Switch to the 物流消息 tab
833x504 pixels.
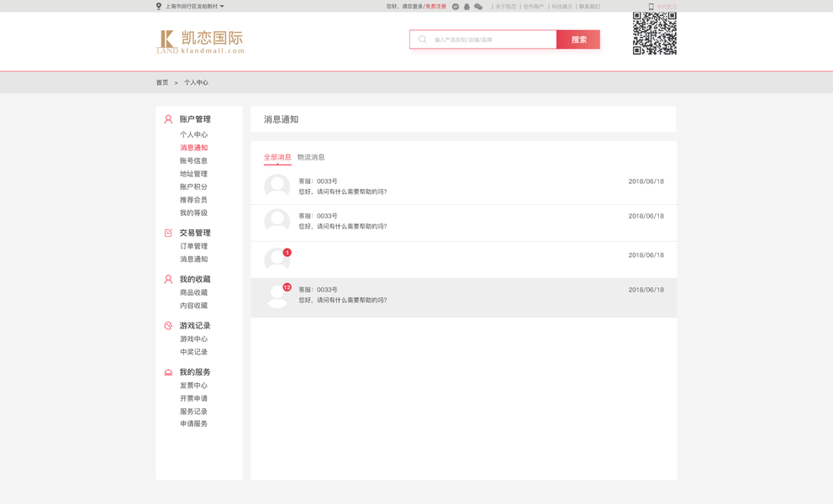[309, 156]
